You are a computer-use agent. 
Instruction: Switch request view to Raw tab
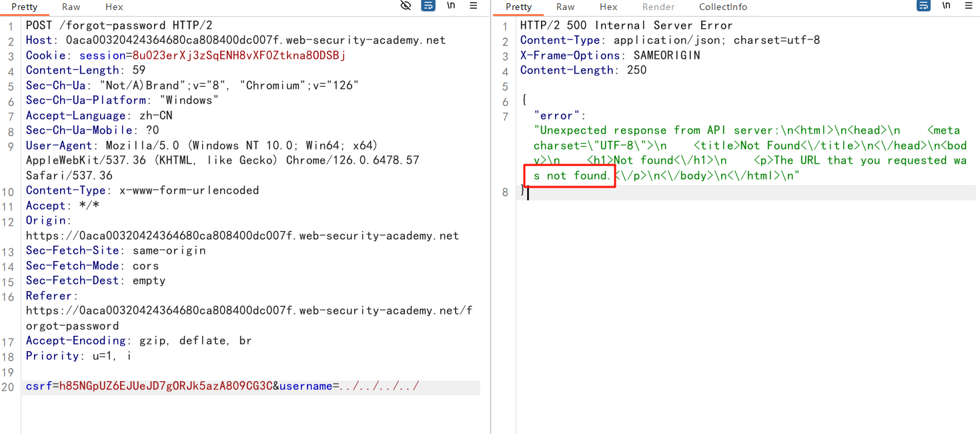point(71,7)
